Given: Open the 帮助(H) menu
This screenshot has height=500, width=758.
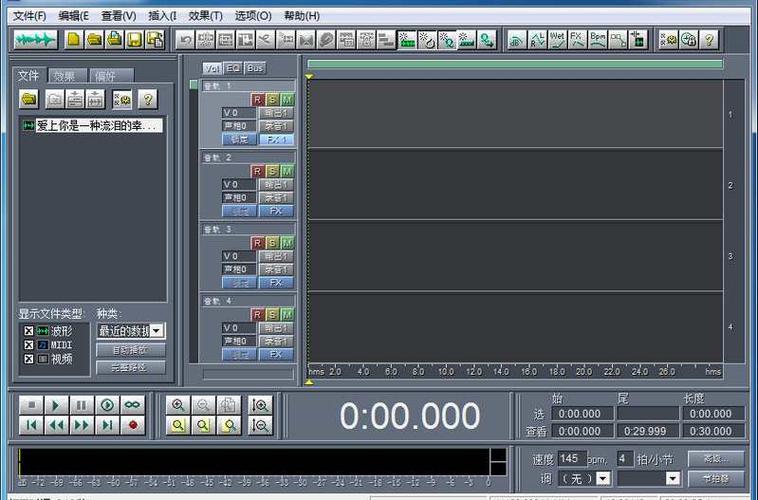Looking at the screenshot, I should [302, 16].
